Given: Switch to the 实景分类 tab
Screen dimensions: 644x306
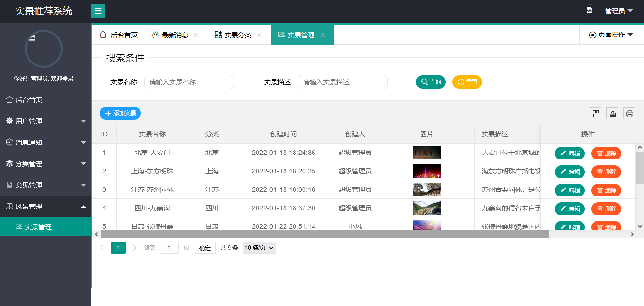Looking at the screenshot, I should [x=238, y=35].
